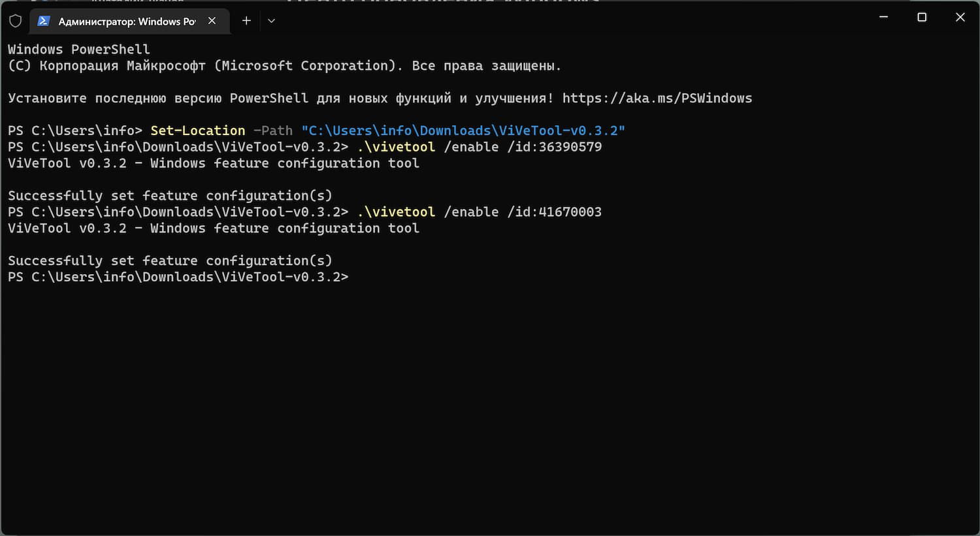Click the /id:36390579 argument
Image resolution: width=980 pixels, height=536 pixels.
[554, 148]
